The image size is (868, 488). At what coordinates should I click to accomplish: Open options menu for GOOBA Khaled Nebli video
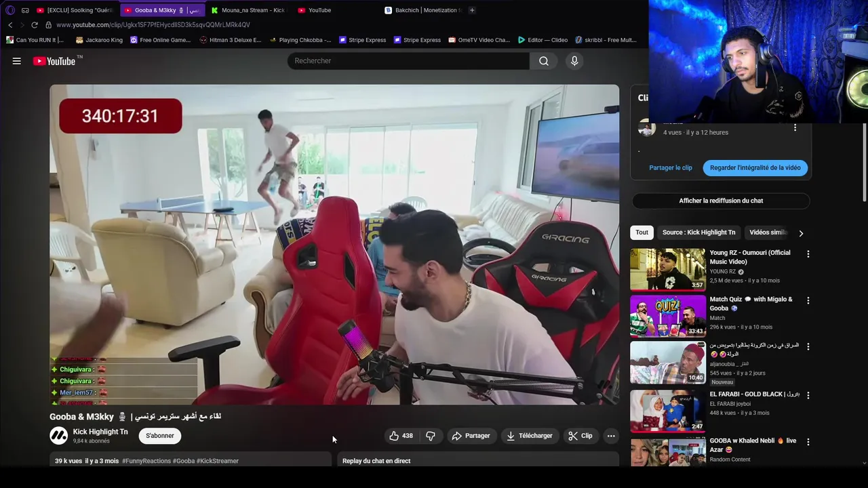(x=808, y=442)
